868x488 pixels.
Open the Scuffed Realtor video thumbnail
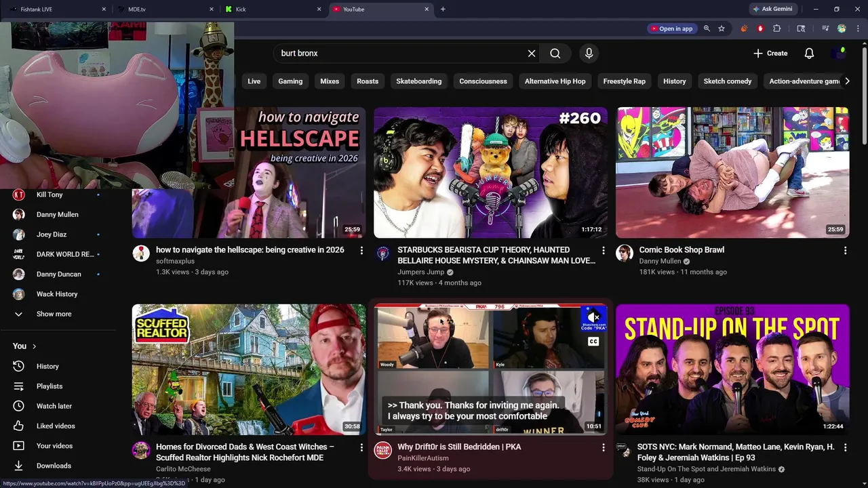click(249, 369)
